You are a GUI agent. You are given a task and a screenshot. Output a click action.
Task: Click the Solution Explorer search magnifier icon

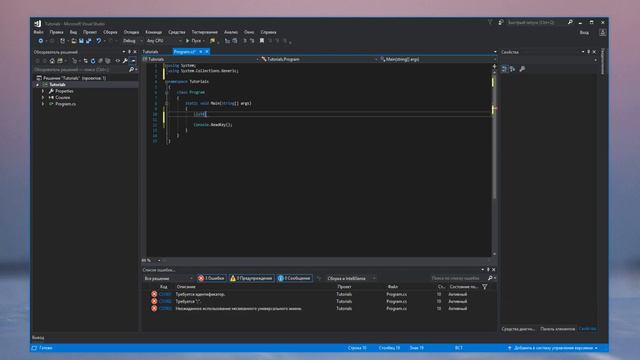131,70
